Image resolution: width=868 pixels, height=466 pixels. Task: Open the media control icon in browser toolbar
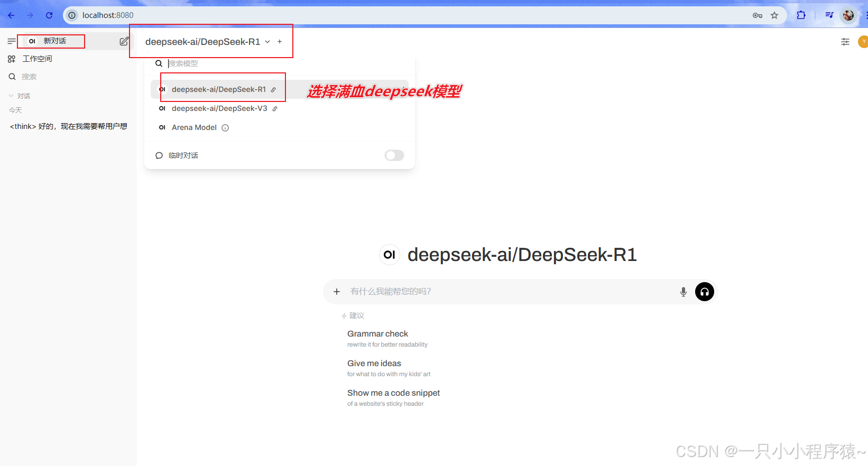tap(829, 15)
